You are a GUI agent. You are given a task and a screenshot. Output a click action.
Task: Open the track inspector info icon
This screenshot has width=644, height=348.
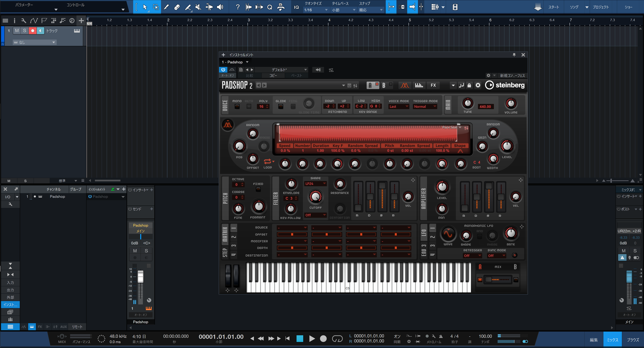pyautogui.click(x=14, y=20)
